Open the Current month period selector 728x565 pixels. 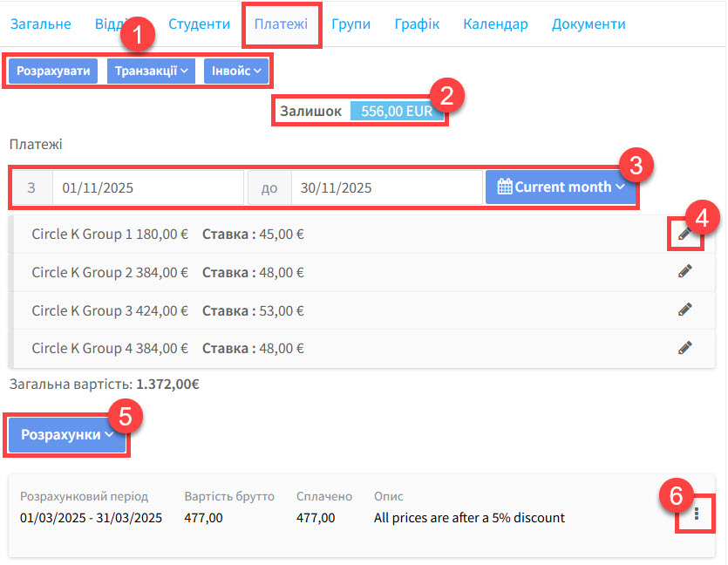click(561, 187)
